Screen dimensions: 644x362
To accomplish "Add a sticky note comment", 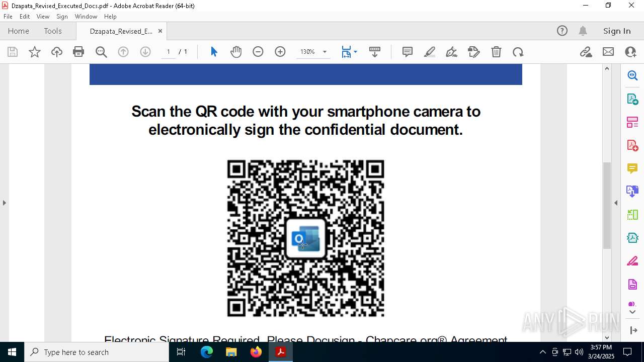I will [x=408, y=52].
